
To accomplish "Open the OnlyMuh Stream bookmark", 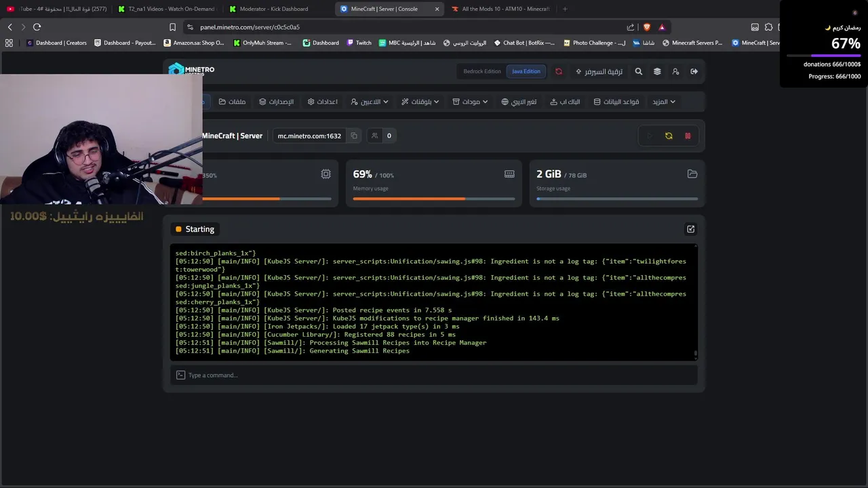I will point(262,43).
